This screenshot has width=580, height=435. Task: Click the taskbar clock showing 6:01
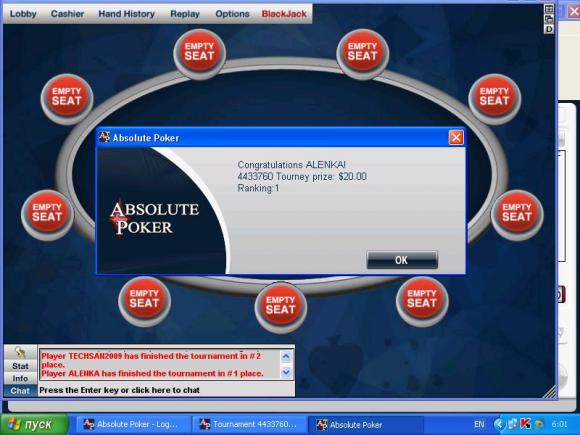(559, 424)
